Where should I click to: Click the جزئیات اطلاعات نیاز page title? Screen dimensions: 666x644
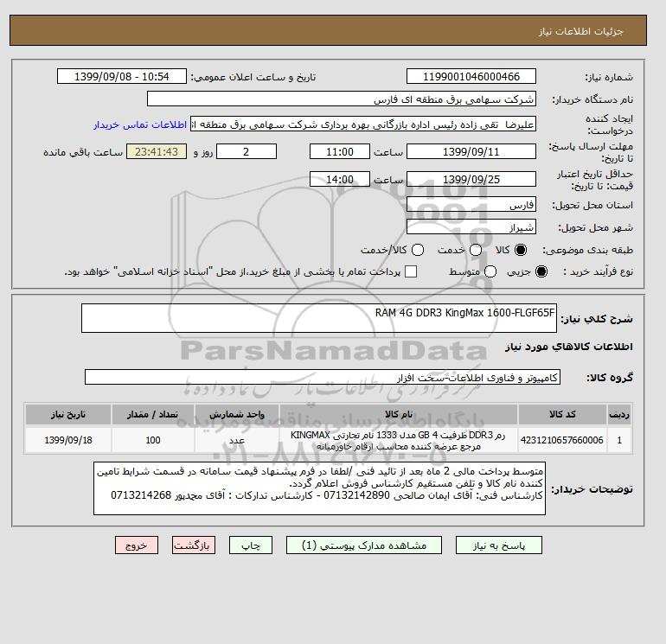pyautogui.click(x=580, y=31)
